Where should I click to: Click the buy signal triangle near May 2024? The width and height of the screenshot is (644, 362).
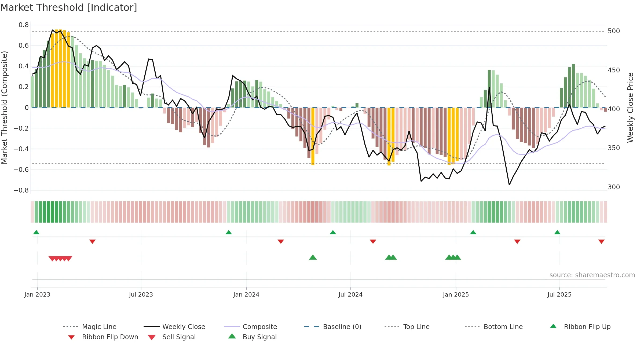click(313, 257)
